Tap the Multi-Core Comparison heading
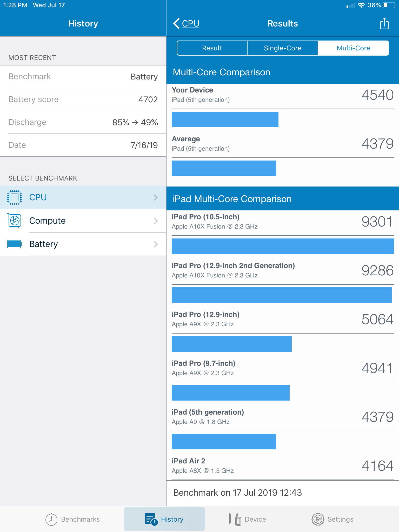 (222, 72)
